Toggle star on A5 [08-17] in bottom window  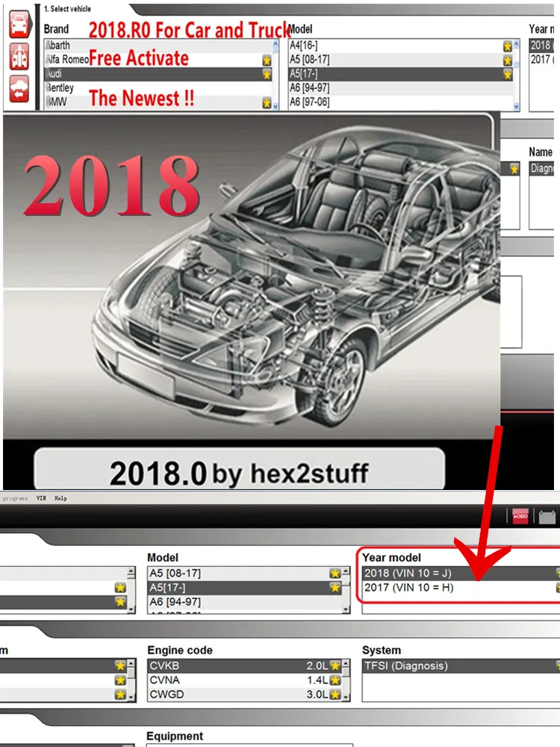335,573
